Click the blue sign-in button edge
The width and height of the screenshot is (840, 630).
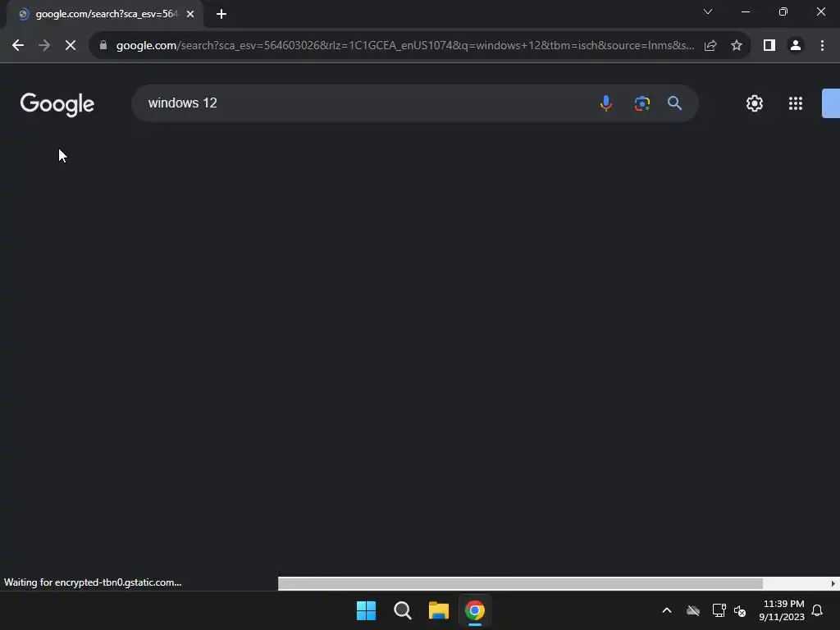pos(831,103)
